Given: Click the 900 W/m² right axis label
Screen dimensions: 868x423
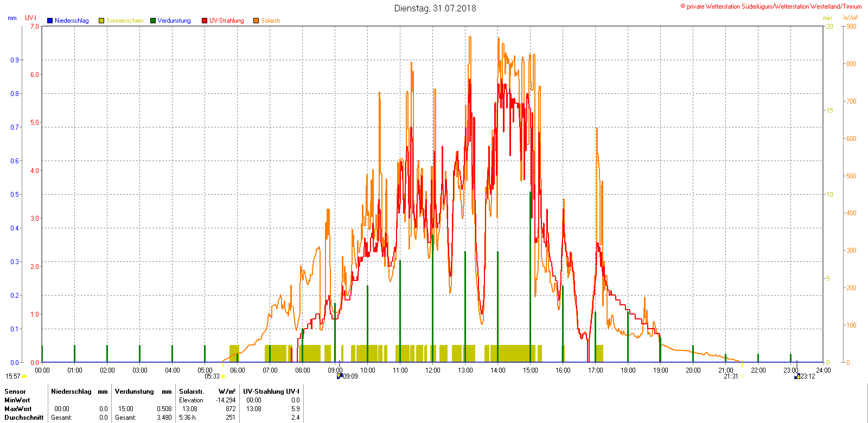Looking at the screenshot, I should pos(851,27).
